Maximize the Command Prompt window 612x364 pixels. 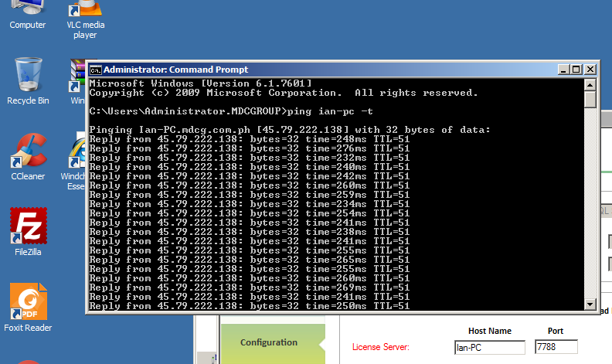tap(576, 70)
